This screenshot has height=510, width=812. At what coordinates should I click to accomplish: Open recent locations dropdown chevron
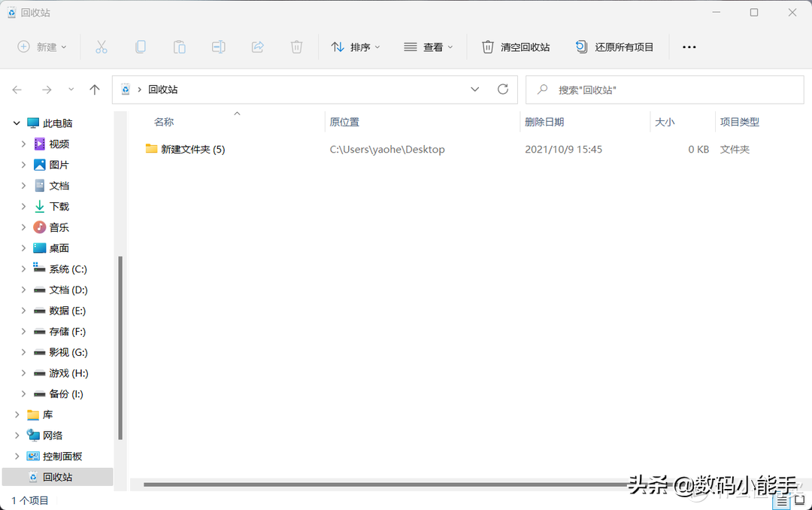pyautogui.click(x=71, y=90)
